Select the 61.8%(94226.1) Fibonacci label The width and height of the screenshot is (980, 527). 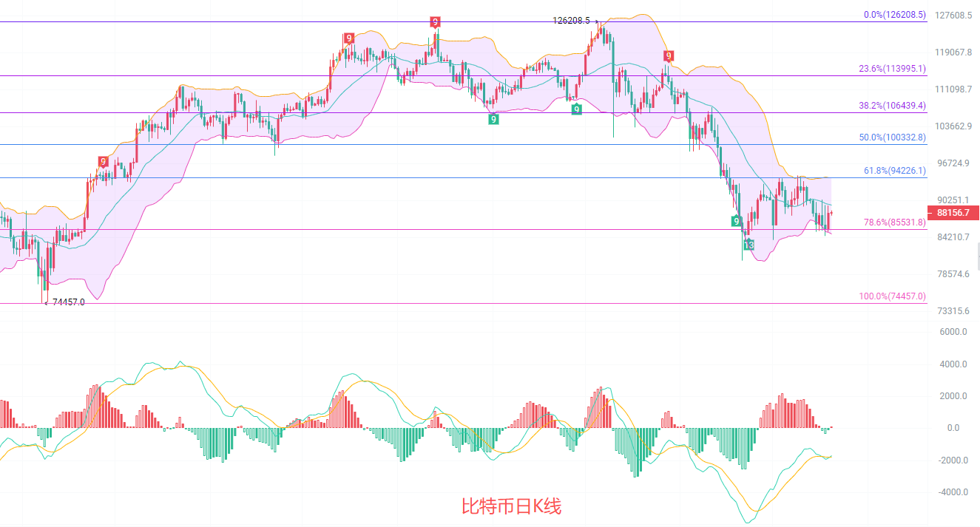[x=894, y=171]
